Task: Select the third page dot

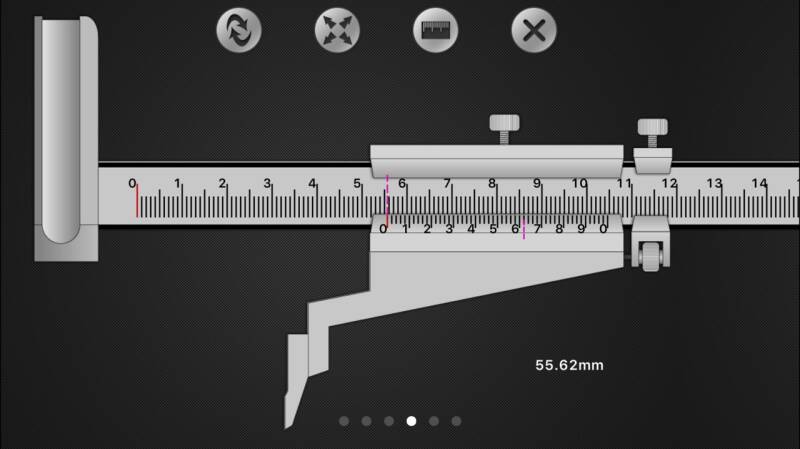Action: point(389,421)
